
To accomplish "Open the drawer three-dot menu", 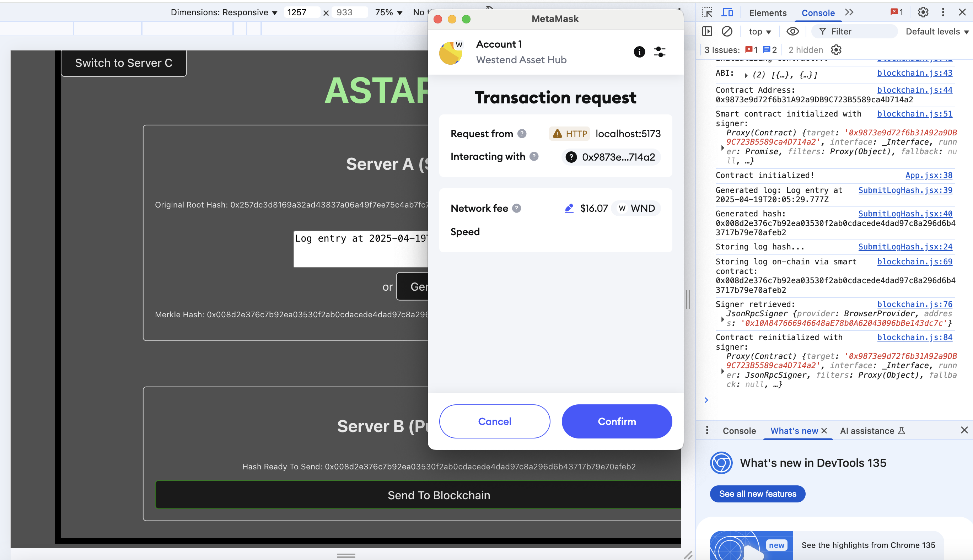I will pos(707,430).
